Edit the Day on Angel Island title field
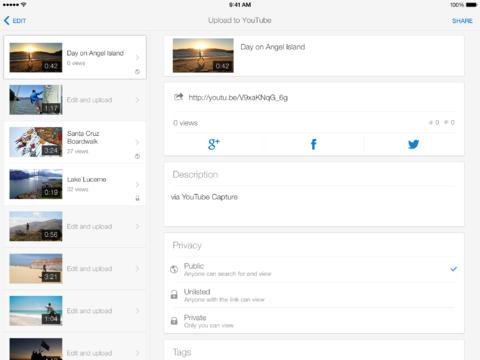Screen dimensions: 480x360 (x=273, y=47)
